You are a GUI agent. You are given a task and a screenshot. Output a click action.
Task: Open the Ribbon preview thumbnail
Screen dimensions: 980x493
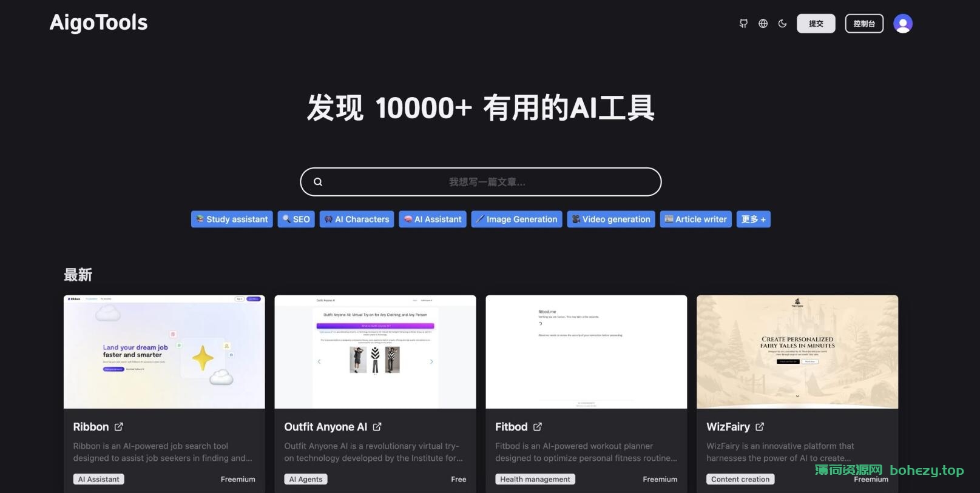coord(164,352)
